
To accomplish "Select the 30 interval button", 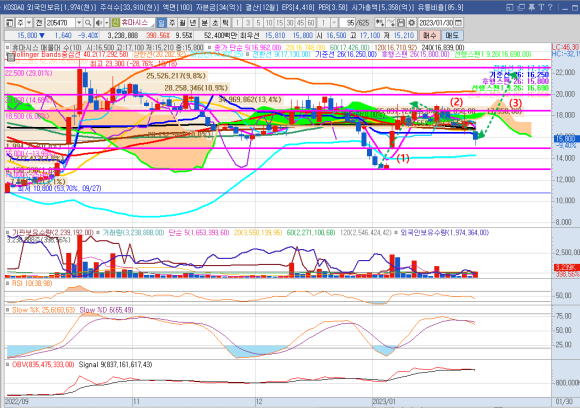I will (290, 23).
